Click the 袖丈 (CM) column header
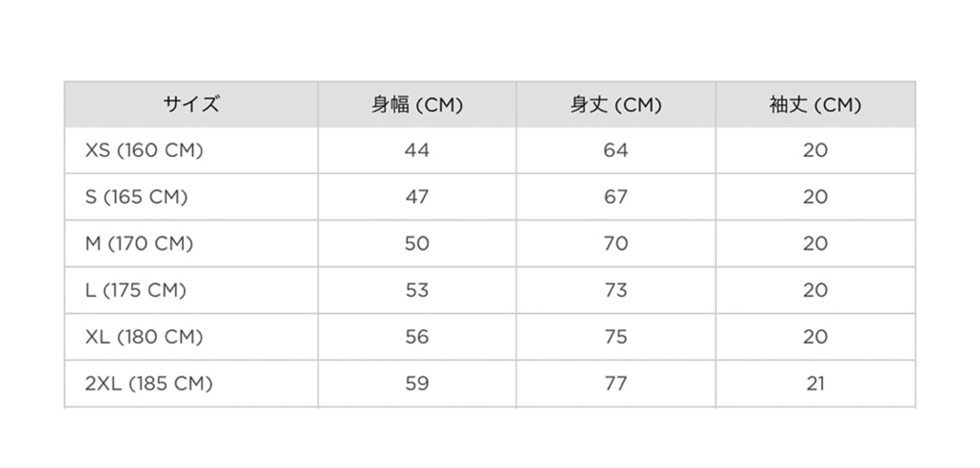This screenshot has height=468, width=980. click(814, 104)
